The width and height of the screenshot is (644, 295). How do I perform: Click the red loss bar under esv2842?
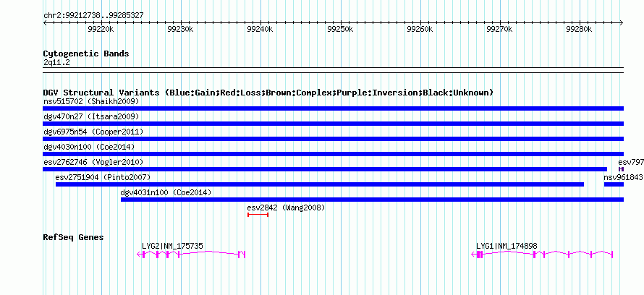click(258, 215)
